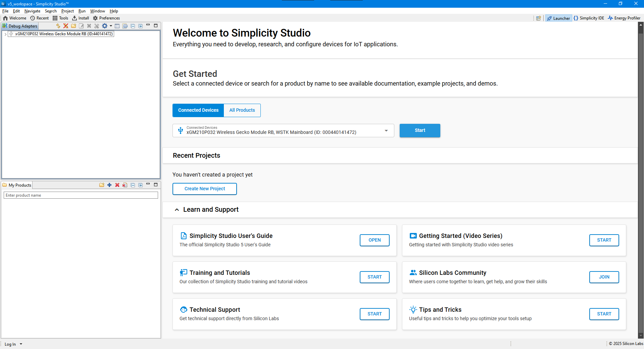644x349 pixels.
Task: Switch to Simplicity IDE perspective
Action: [x=589, y=18]
